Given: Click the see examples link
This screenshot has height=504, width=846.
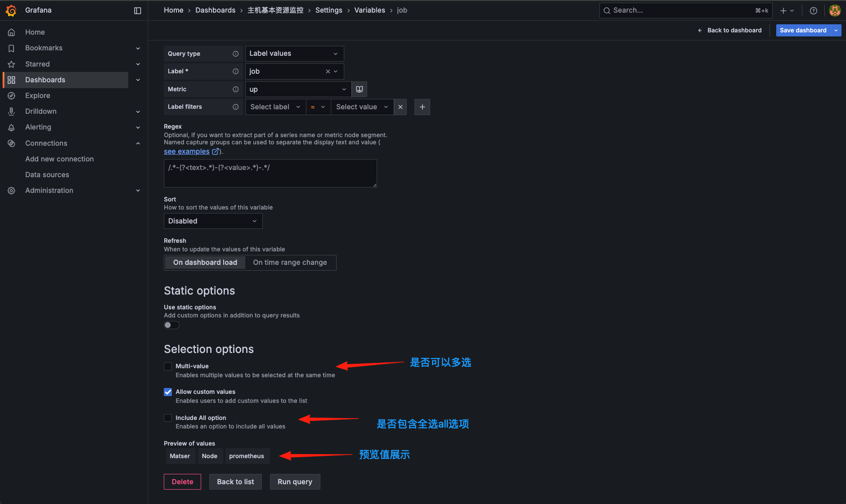Looking at the screenshot, I should (x=186, y=151).
